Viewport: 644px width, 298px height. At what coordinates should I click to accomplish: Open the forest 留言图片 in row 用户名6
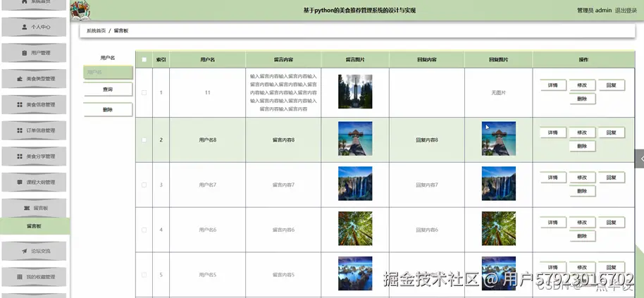[355, 229]
